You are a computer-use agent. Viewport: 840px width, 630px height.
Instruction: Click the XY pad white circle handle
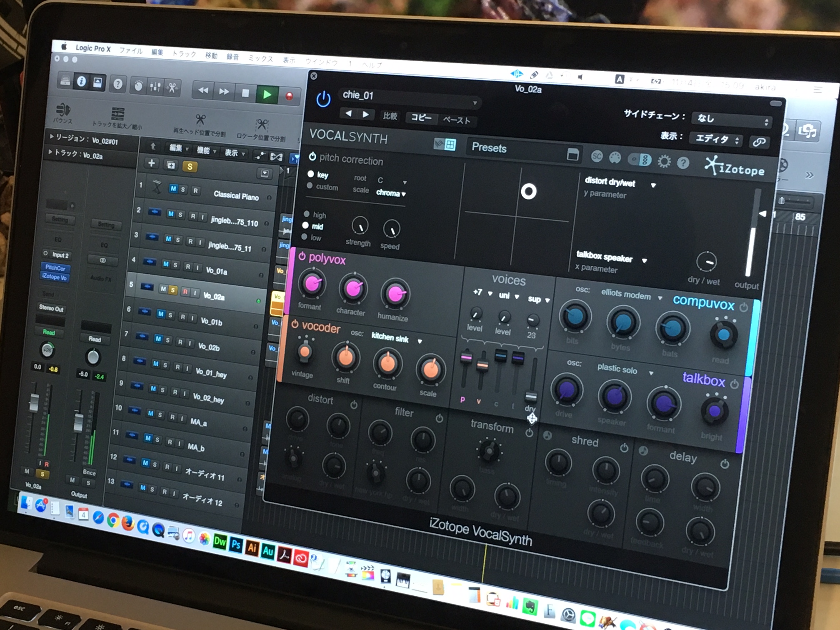click(x=528, y=191)
